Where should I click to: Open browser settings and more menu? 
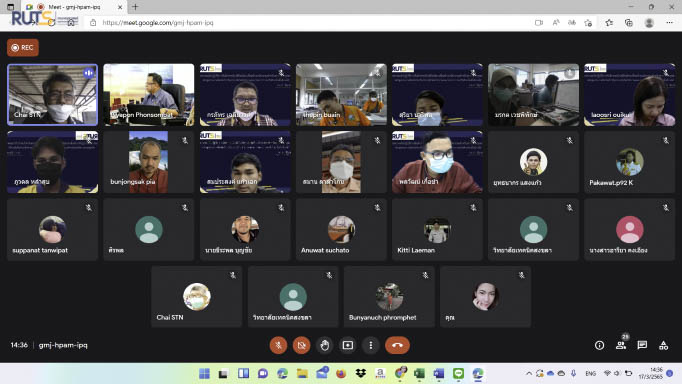tap(669, 23)
